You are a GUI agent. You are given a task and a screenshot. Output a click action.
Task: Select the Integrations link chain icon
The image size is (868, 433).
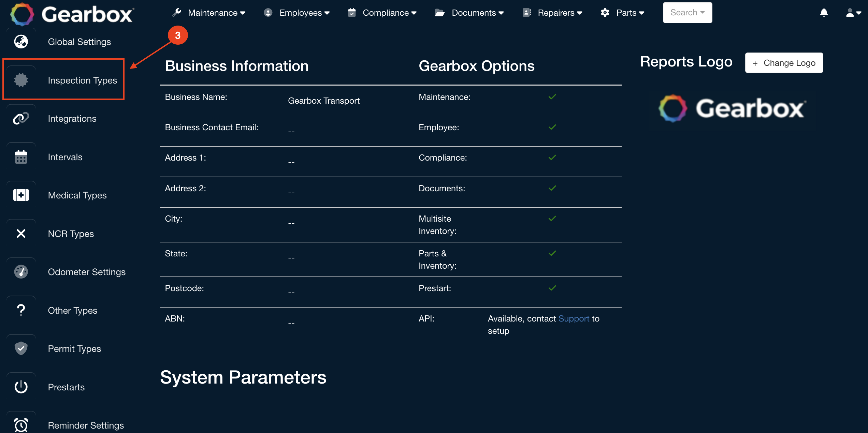pyautogui.click(x=21, y=118)
